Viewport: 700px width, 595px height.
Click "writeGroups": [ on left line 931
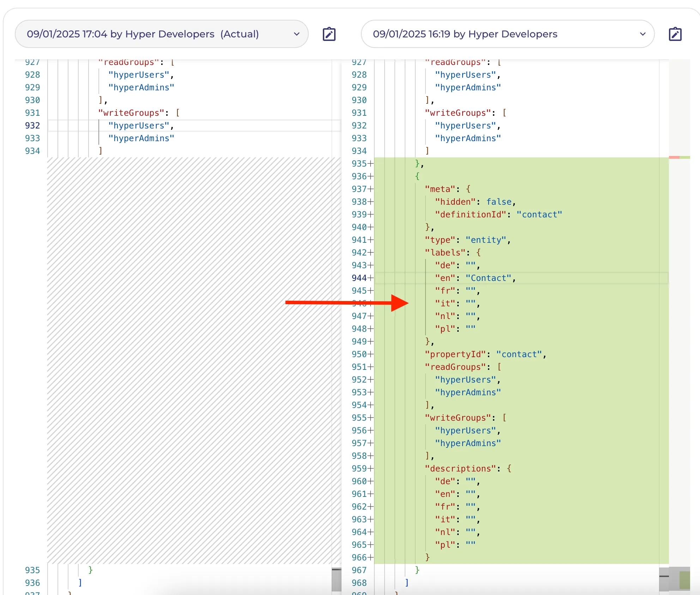(x=139, y=113)
